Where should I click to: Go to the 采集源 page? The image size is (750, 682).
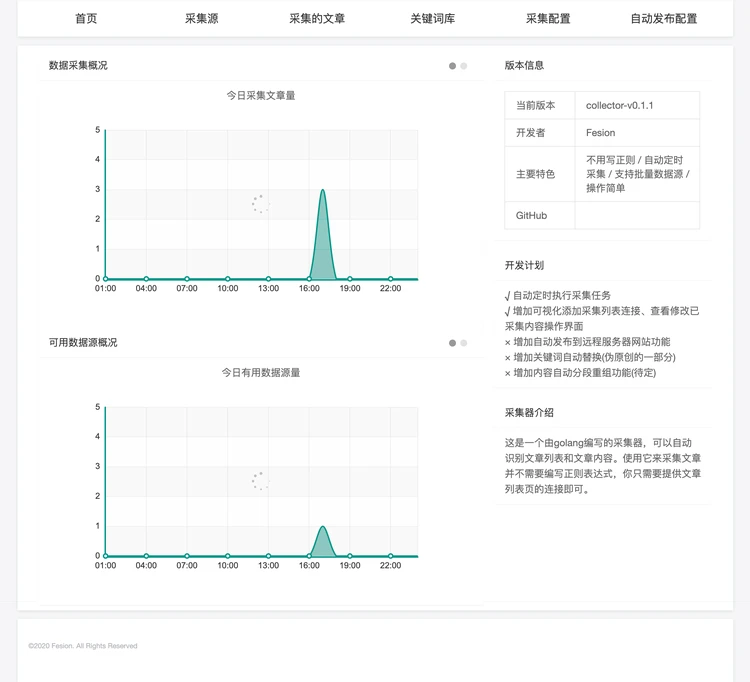(x=201, y=18)
